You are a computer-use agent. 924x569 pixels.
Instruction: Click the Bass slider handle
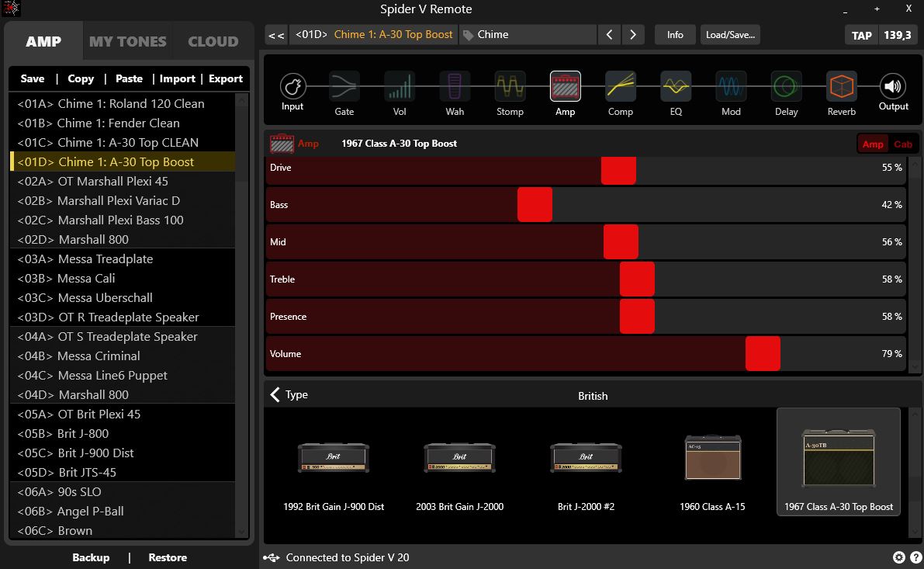coord(535,205)
